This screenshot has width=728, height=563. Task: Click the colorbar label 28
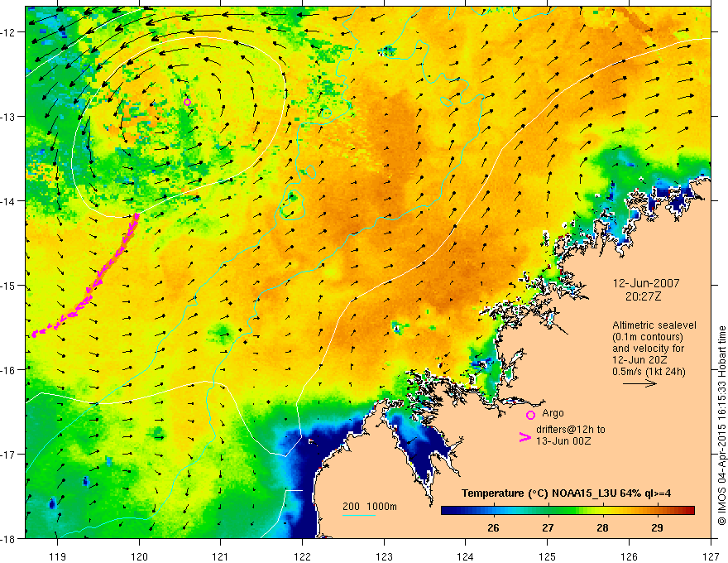click(x=602, y=528)
